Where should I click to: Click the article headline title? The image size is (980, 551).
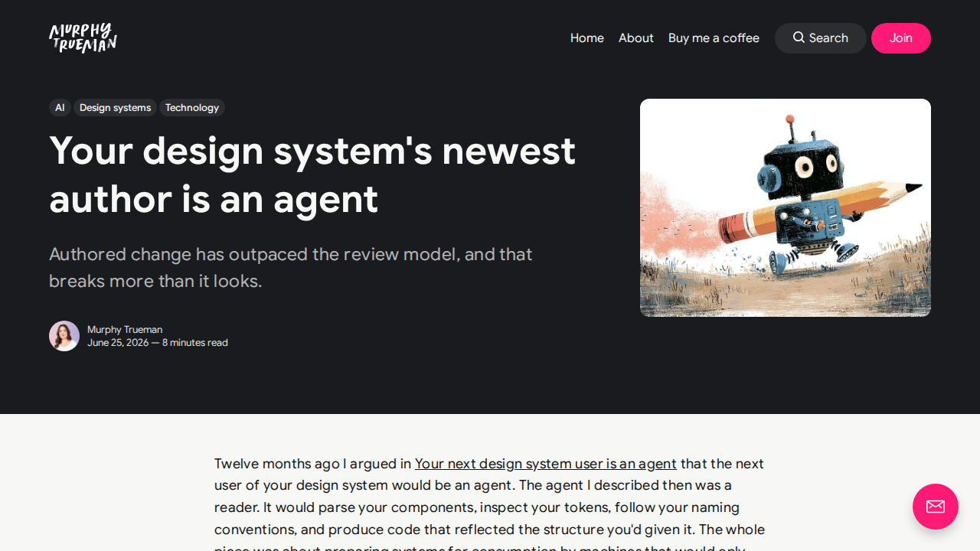[312, 174]
